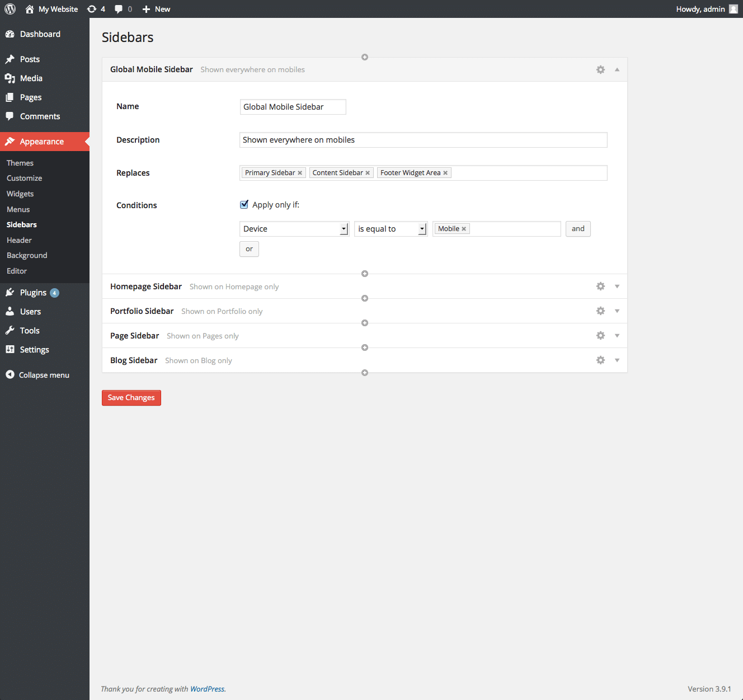Follow the WordPress footer link

click(208, 689)
